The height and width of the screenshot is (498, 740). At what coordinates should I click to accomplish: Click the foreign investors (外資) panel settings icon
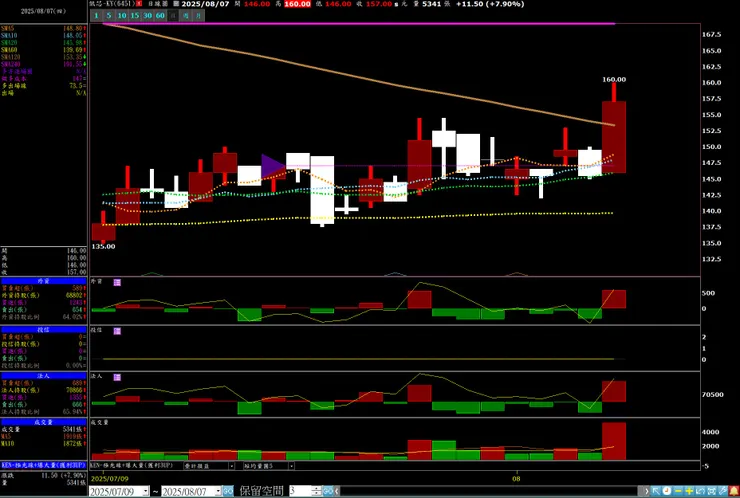(117, 282)
